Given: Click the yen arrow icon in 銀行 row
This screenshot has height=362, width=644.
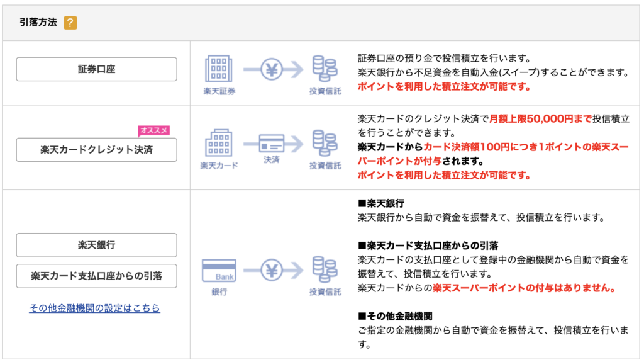Looking at the screenshot, I should coord(273,270).
